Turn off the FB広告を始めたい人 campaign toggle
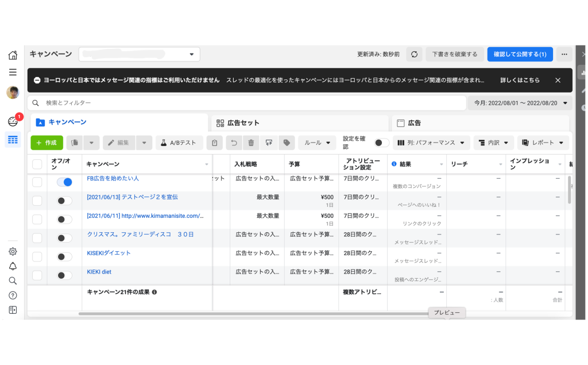This screenshot has width=588, height=365. (x=64, y=182)
